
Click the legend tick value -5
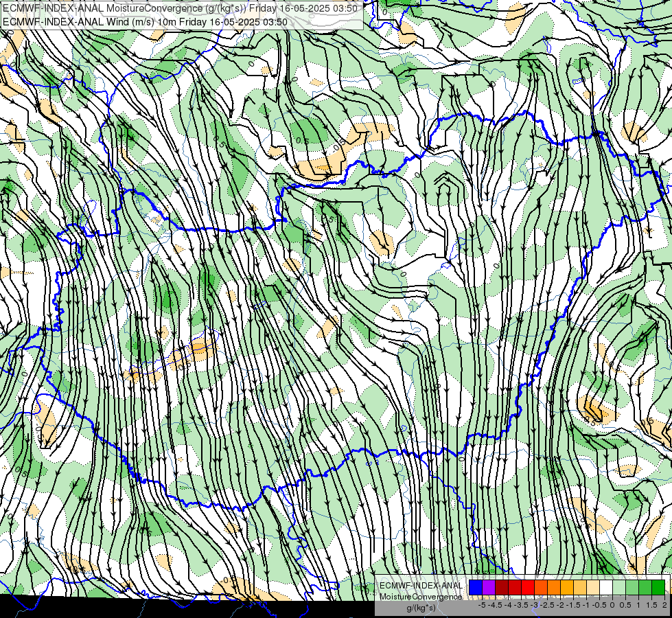click(x=482, y=605)
